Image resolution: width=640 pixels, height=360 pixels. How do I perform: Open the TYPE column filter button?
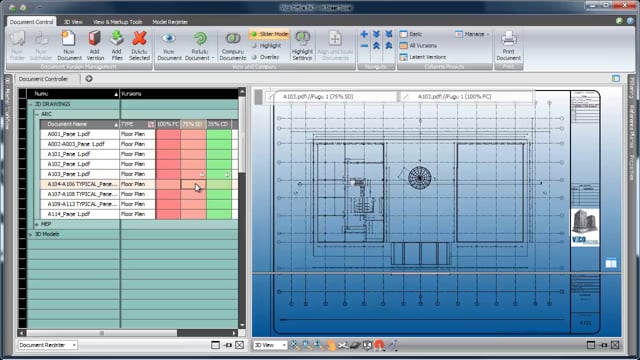click(151, 124)
